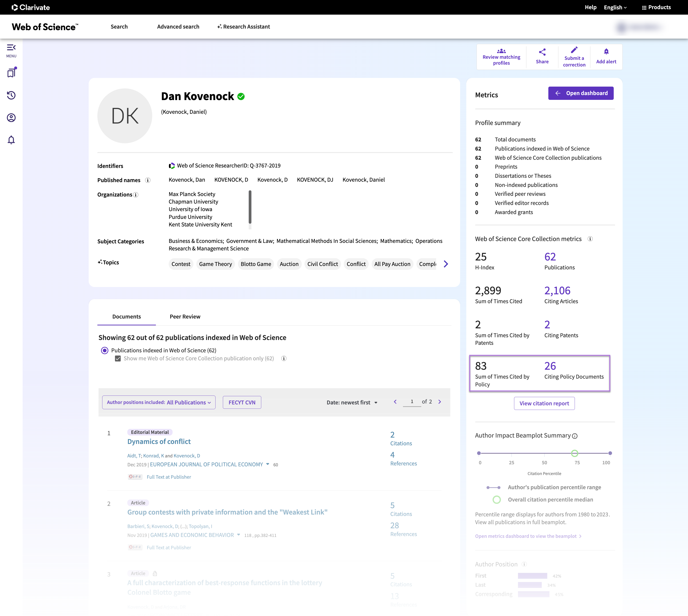Open the Date: newest first sort dropdown
This screenshot has width=688, height=616.
[x=352, y=403]
